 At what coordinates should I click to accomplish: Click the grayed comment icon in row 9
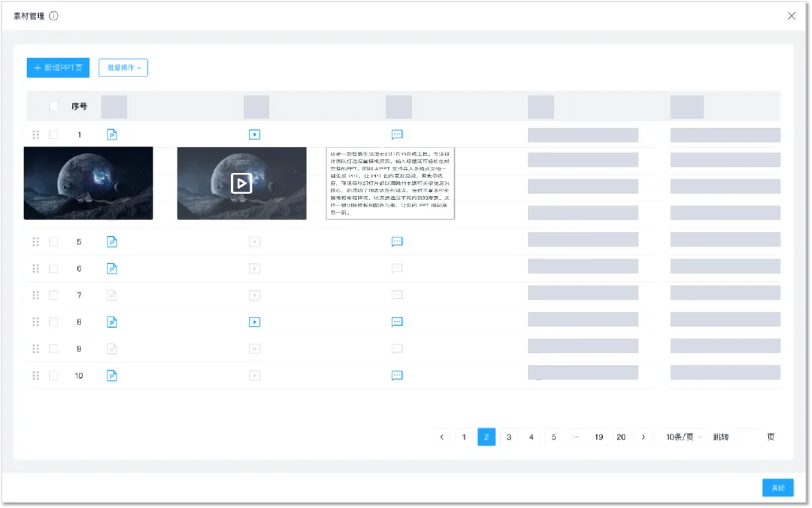[x=397, y=349]
